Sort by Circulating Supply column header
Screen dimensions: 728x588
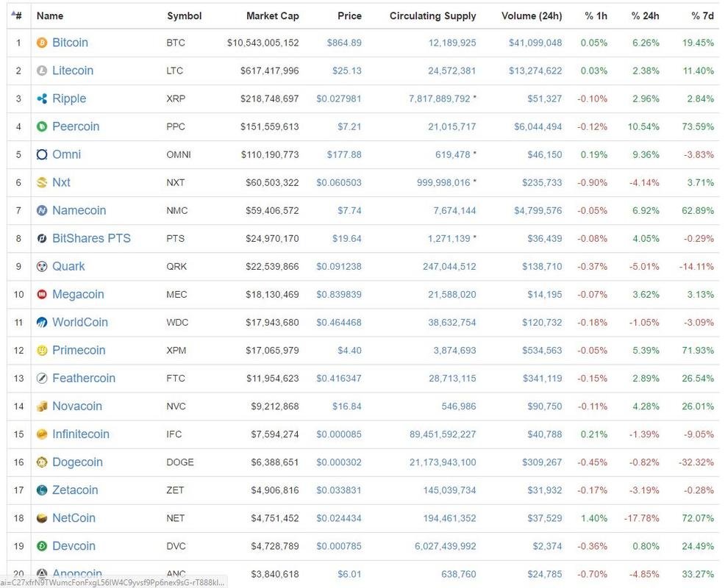tap(432, 15)
